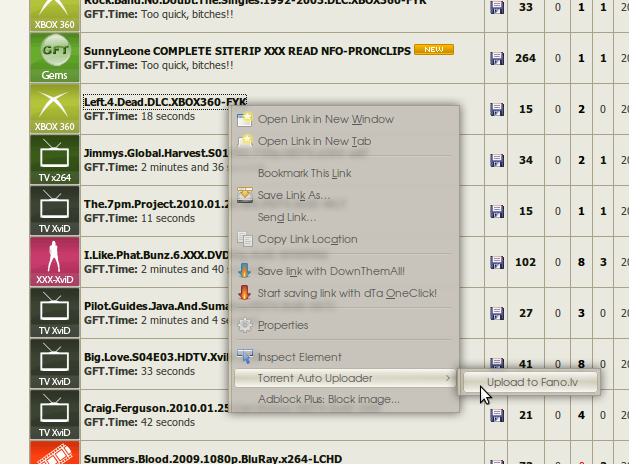Click download floppy icon in The.7pm.Project row

point(497,211)
